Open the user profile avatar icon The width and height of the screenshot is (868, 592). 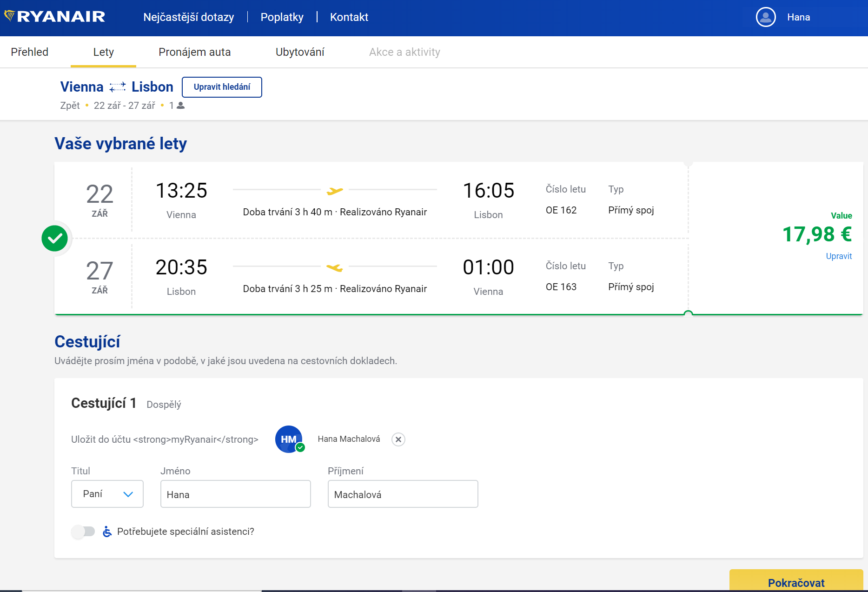766,17
